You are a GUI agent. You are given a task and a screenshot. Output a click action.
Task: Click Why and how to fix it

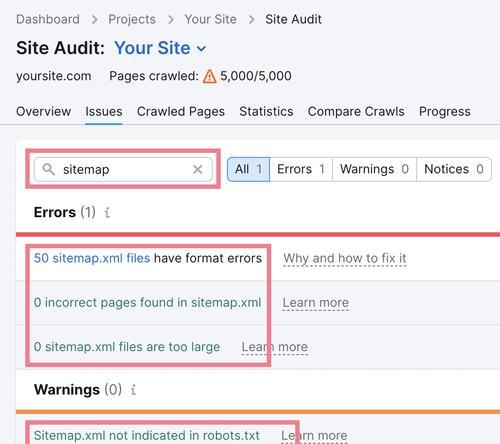[345, 258]
